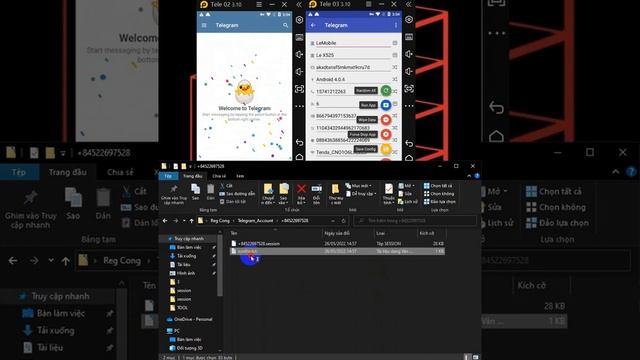Open settings in the Tele 02 emulator sidebar
Screen dimensions: 640x360
(x=299, y=20)
